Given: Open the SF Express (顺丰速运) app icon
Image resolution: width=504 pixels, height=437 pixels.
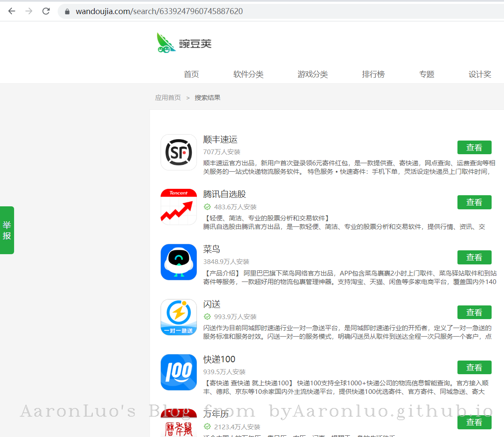Looking at the screenshot, I should [x=179, y=152].
